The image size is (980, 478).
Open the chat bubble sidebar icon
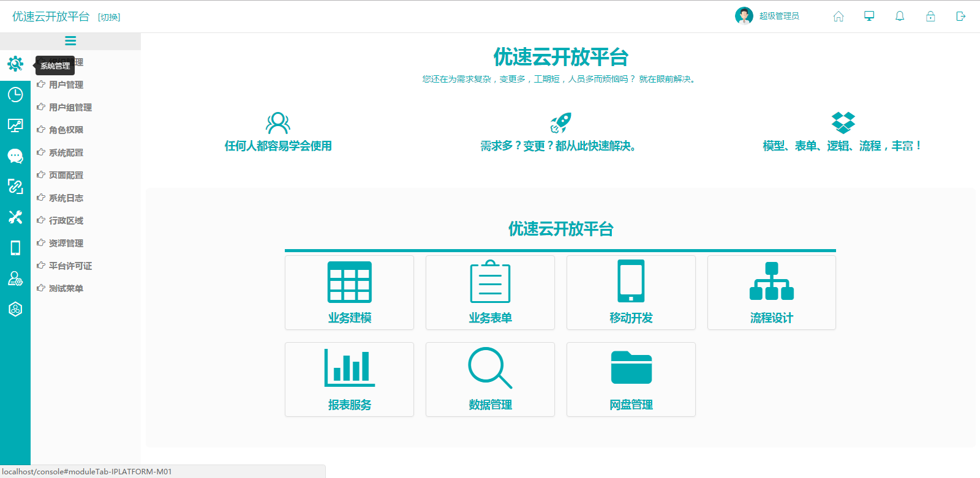[15, 156]
